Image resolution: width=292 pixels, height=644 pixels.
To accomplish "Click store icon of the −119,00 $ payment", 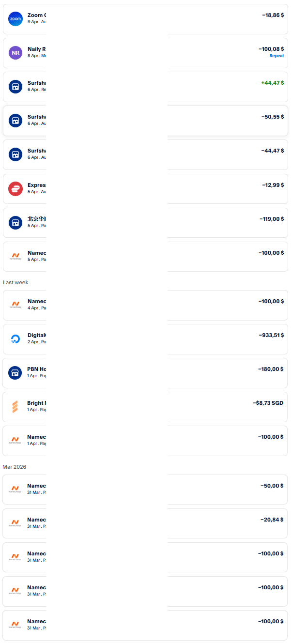I will (15, 222).
